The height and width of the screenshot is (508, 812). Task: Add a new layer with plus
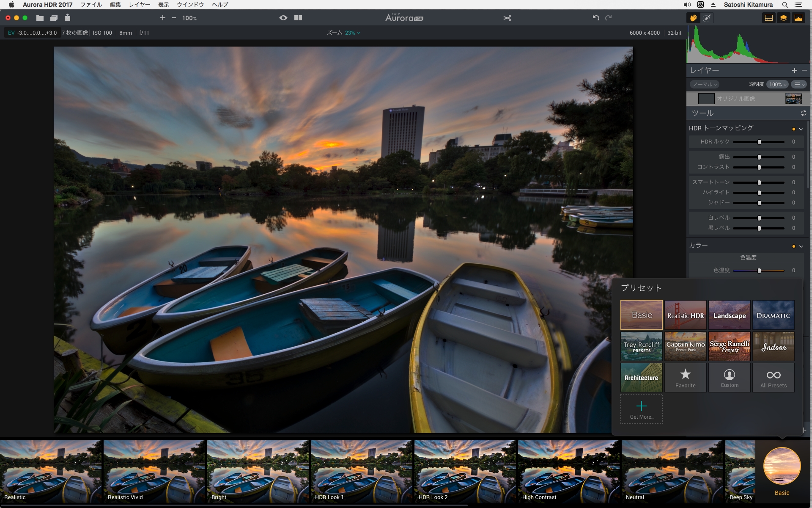(x=794, y=70)
